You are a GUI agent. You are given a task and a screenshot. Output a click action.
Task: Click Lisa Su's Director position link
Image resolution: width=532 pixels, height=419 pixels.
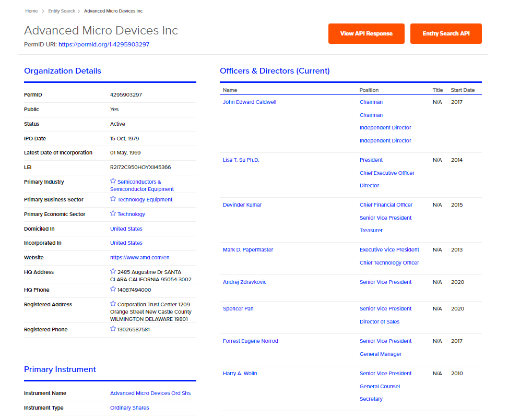(370, 185)
